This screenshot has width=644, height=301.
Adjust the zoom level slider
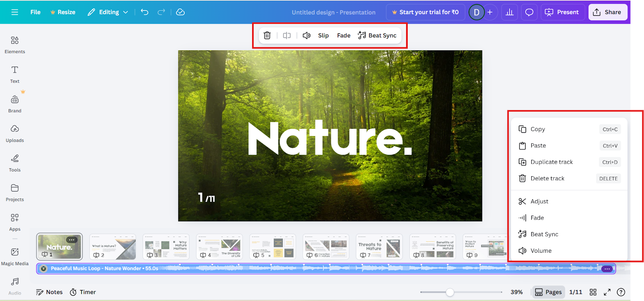450,292
